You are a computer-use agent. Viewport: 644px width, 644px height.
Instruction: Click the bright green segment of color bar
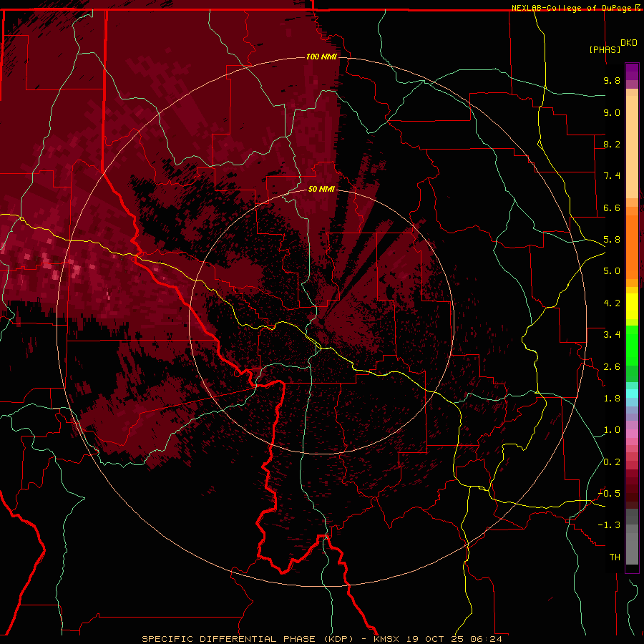tap(632, 346)
